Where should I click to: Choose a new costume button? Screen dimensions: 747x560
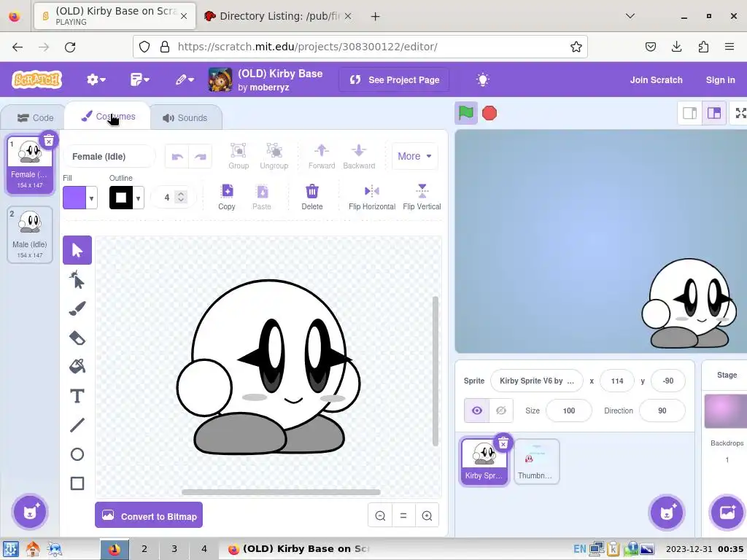point(30,512)
